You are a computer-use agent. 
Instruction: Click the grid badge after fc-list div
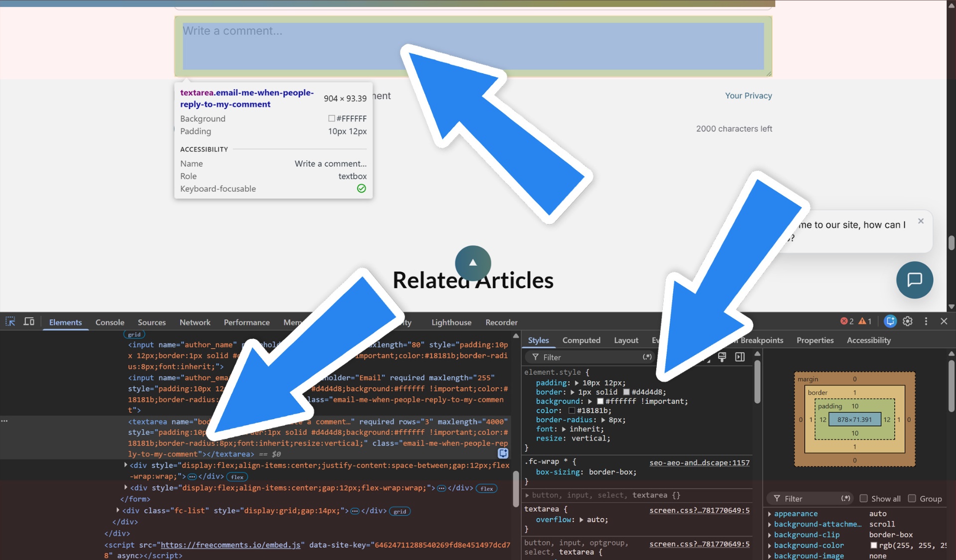[x=400, y=511]
